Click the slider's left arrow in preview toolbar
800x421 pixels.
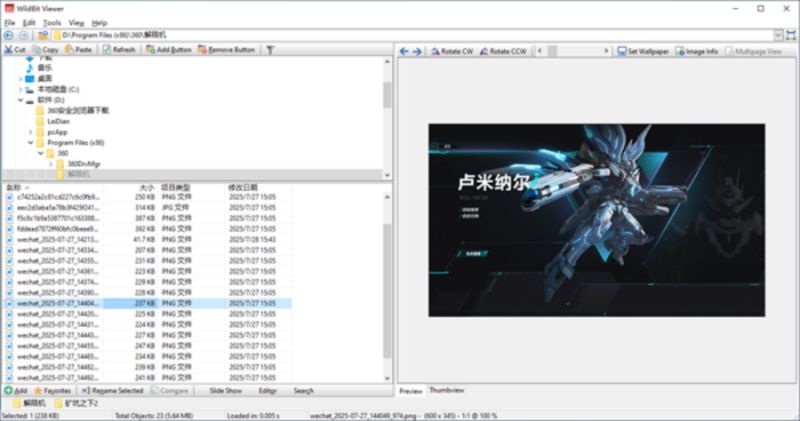click(539, 51)
